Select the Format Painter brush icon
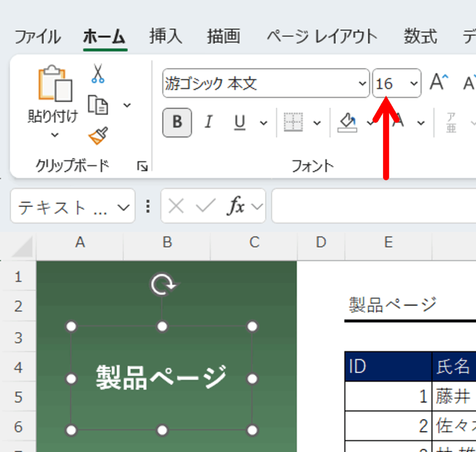 (98, 136)
